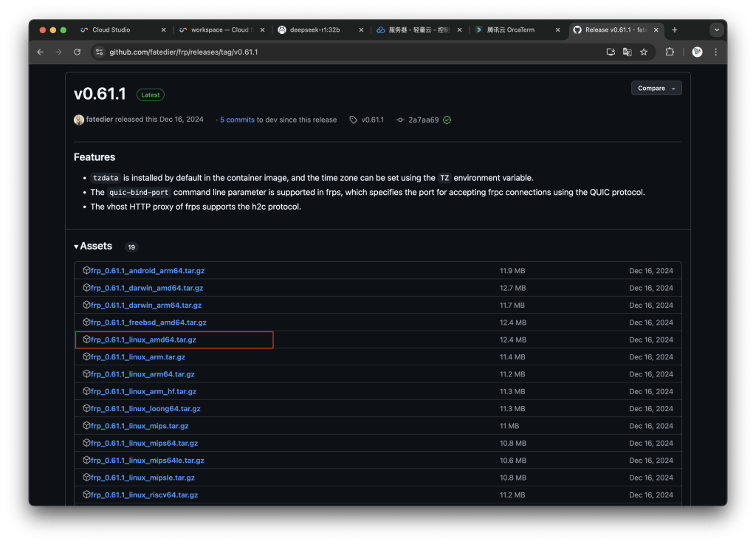Download frp_0.61.1_linux_mipsle.tar.gz
This screenshot has width=756, height=544.
click(142, 478)
